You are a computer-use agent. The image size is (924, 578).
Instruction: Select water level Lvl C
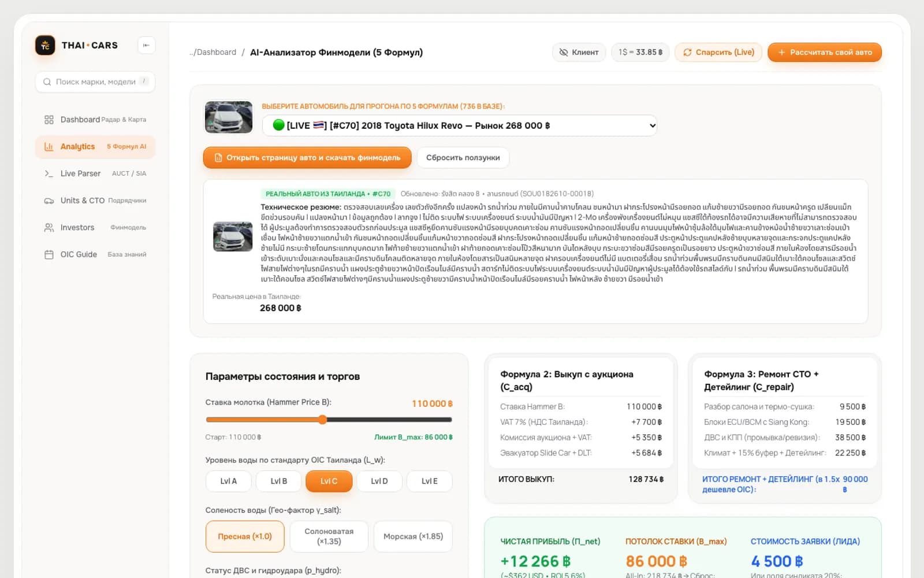click(x=329, y=481)
